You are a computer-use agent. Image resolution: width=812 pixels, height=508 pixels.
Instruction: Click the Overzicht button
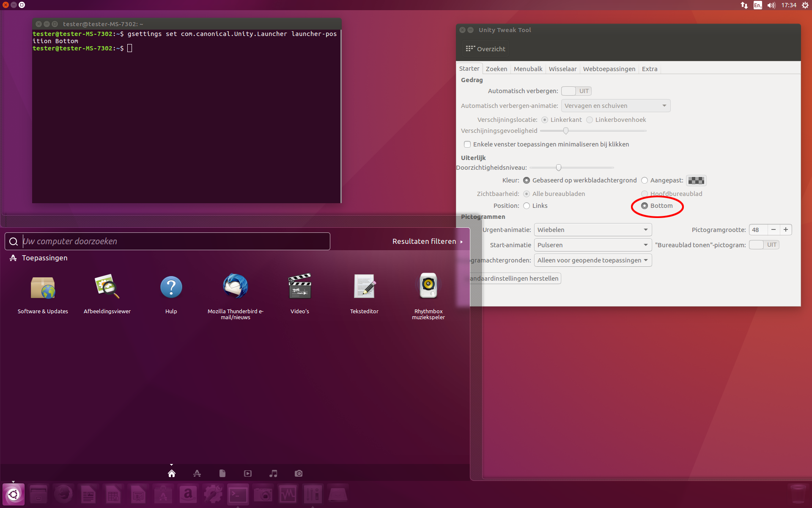click(x=486, y=49)
